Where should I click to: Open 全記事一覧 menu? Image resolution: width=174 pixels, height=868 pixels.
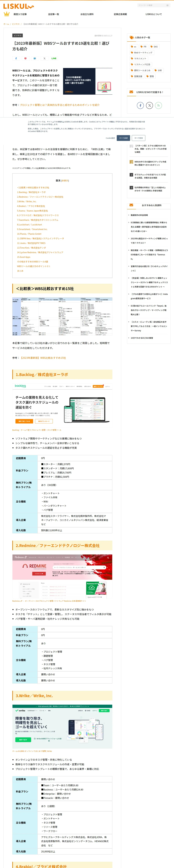(53, 14)
